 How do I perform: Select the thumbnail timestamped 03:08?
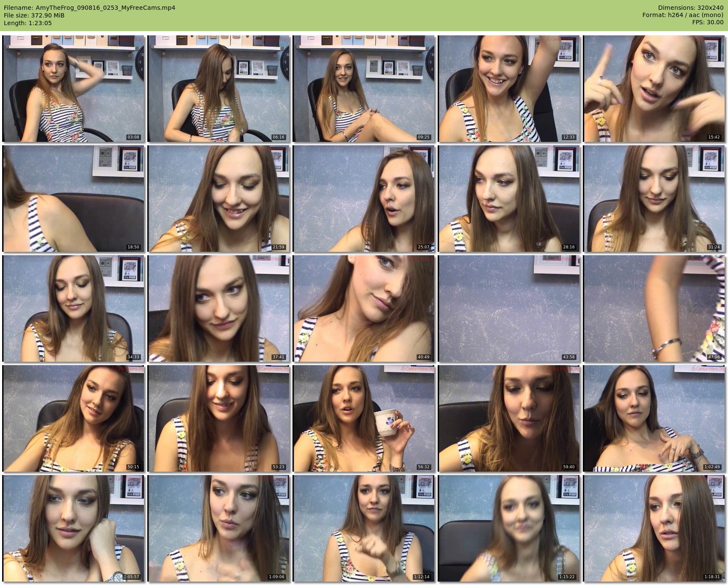pos(73,89)
